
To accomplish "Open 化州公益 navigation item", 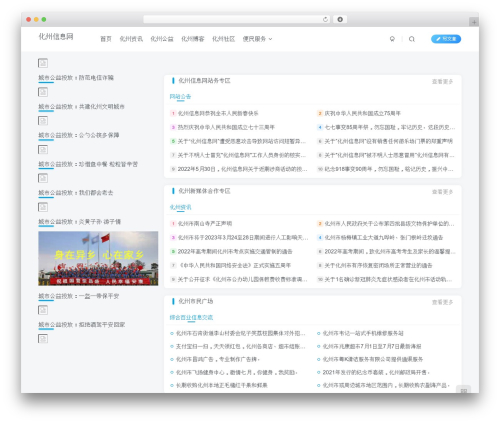I will click(x=162, y=39).
